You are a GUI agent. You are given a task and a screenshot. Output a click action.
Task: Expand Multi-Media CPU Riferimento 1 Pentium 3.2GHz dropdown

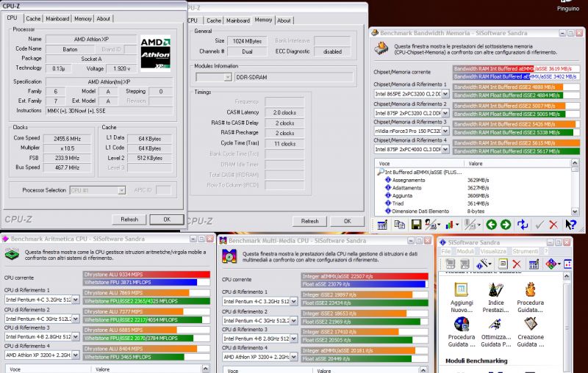point(293,301)
